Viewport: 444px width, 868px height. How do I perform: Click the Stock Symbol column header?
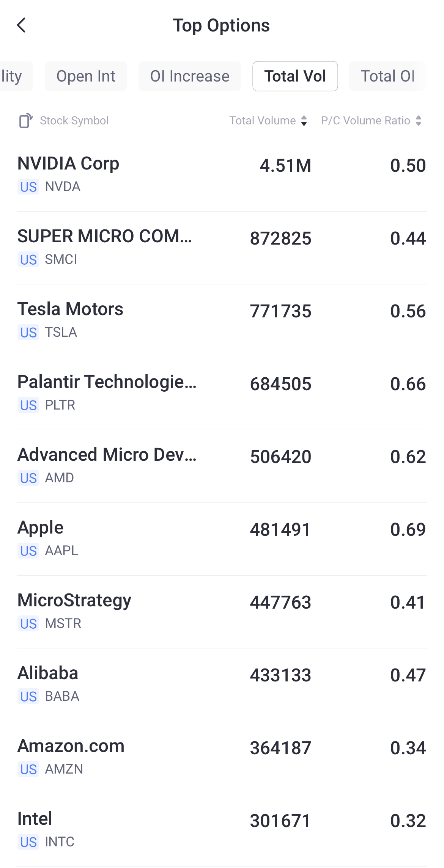click(x=74, y=121)
